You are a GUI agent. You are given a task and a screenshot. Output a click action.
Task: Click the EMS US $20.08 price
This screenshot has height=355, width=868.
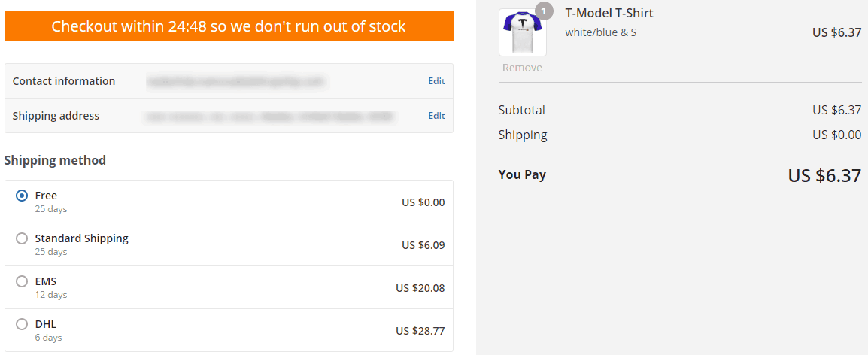(420, 288)
